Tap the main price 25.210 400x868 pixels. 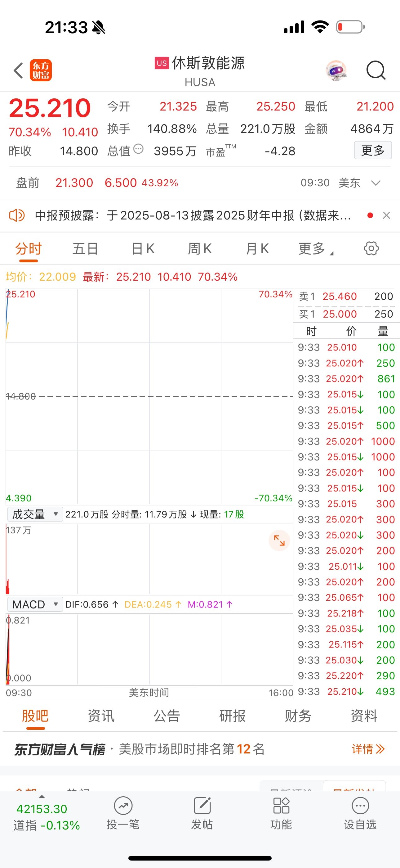[x=50, y=108]
